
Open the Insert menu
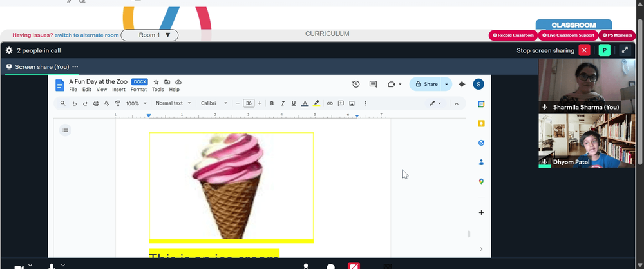(x=118, y=89)
